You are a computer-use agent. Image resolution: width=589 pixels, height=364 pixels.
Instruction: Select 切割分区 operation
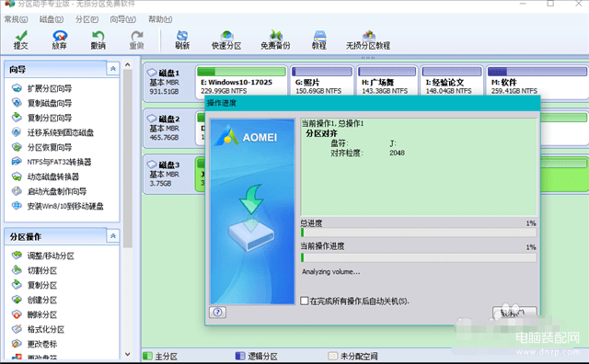coord(34,270)
